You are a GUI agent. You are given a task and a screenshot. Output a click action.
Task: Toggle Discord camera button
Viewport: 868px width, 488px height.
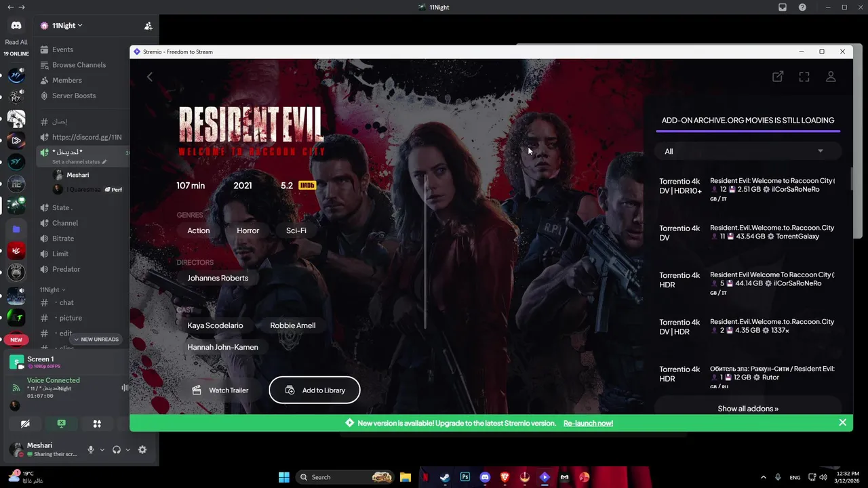point(25,424)
